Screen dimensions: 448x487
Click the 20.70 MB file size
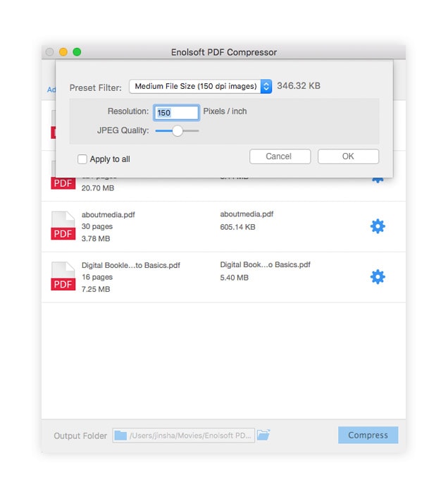97,188
